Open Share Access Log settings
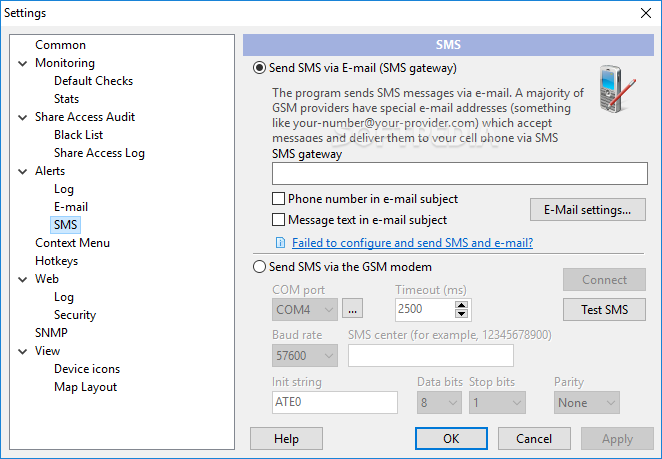The image size is (662, 459). pyautogui.click(x=99, y=153)
